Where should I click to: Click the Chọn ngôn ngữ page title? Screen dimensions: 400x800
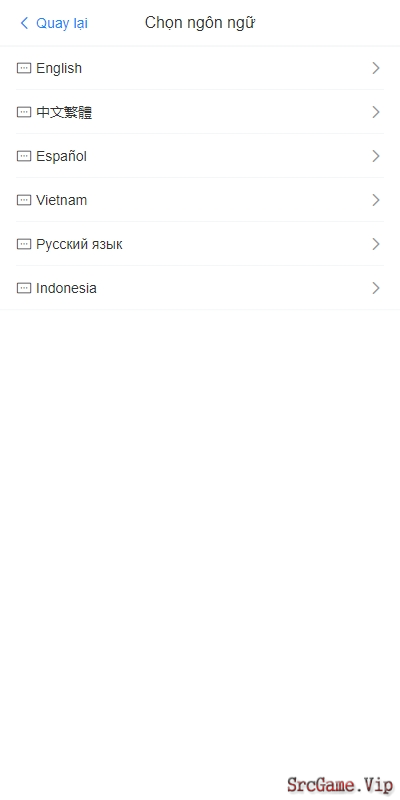click(x=200, y=23)
